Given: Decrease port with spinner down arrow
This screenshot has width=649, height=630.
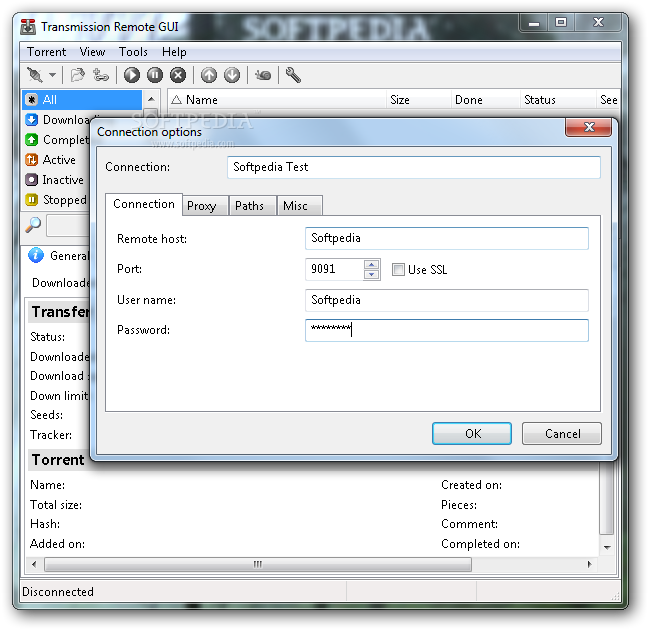Looking at the screenshot, I should pos(372,274).
